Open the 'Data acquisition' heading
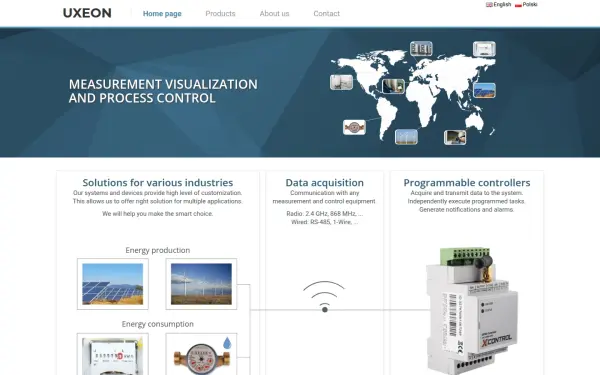The height and width of the screenshot is (375, 600). pyautogui.click(x=324, y=183)
